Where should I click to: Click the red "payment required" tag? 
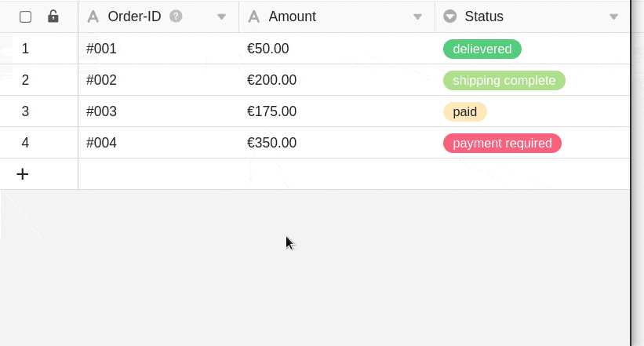pyautogui.click(x=502, y=143)
